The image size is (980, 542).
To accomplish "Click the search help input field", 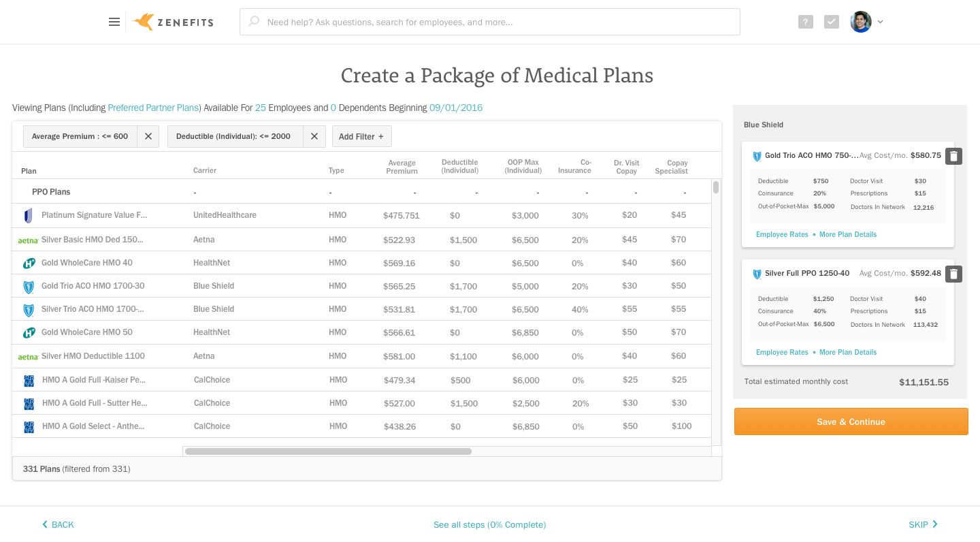I will (490, 22).
